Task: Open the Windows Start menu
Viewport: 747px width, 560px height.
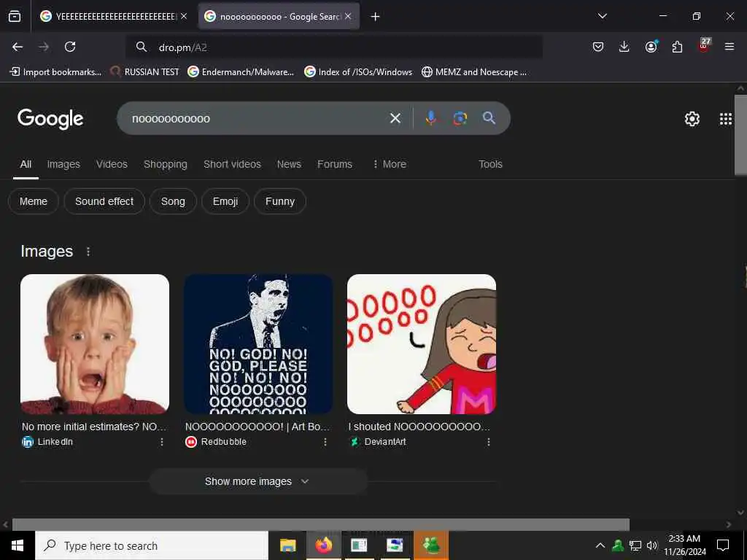Action: [18, 545]
